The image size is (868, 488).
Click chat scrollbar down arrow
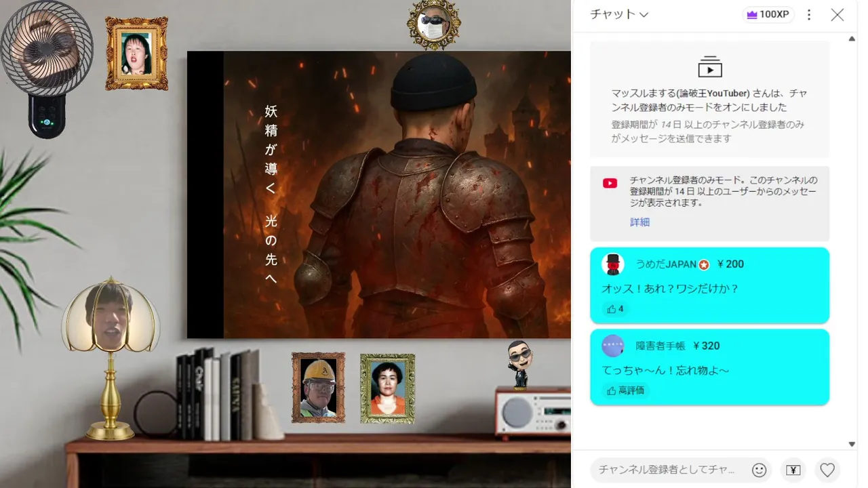(852, 445)
